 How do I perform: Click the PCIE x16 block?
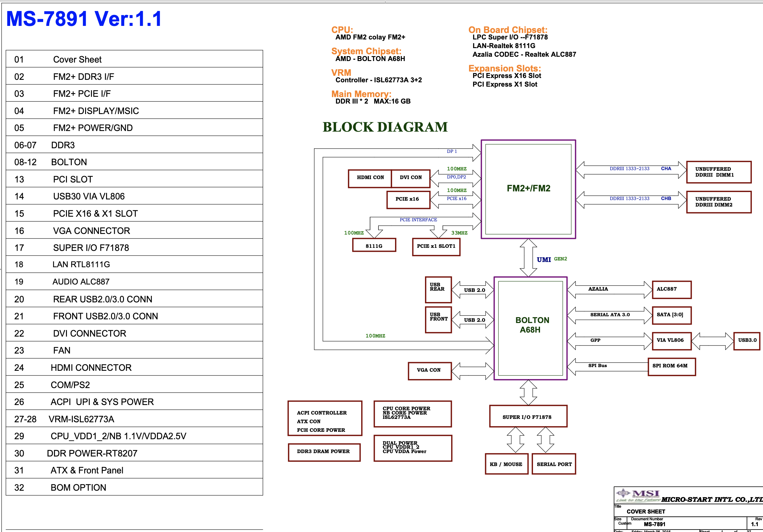(x=408, y=200)
